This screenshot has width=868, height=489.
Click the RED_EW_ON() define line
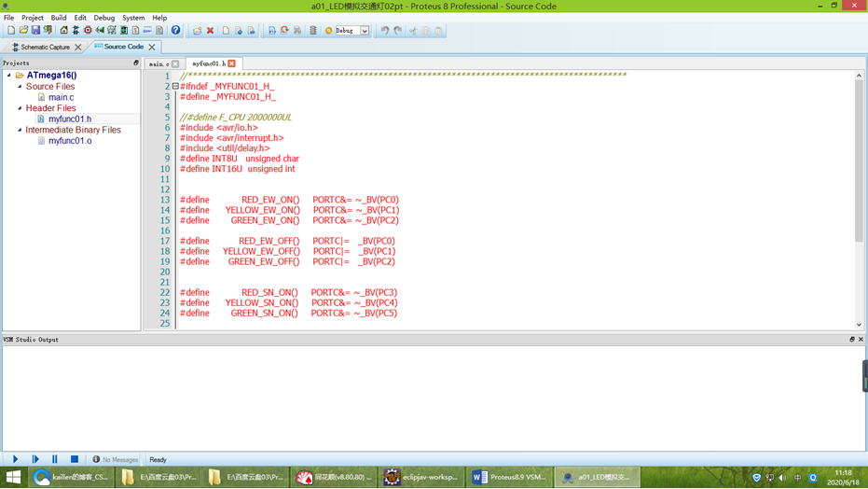pyautogui.click(x=290, y=200)
